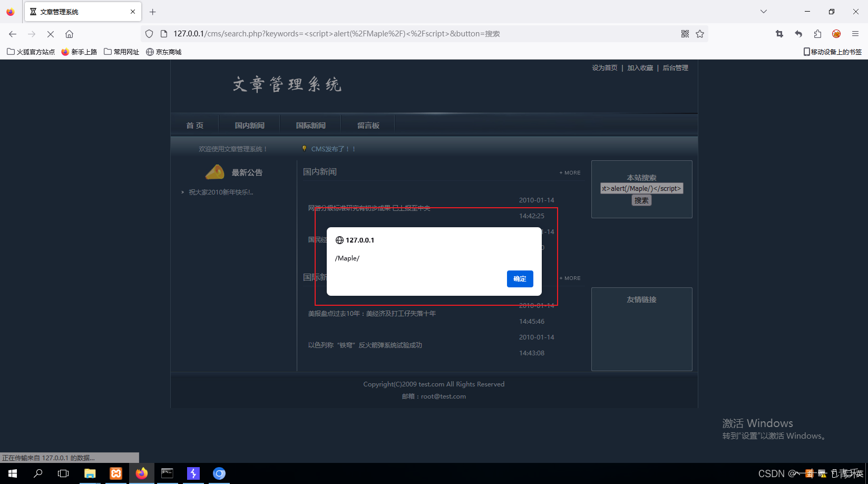Click the browser Back arrow

(13, 34)
